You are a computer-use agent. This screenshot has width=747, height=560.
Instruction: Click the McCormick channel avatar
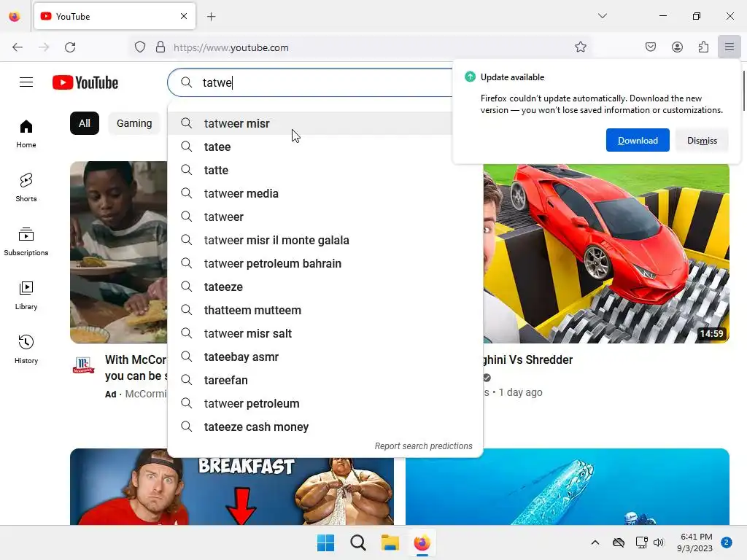pyautogui.click(x=83, y=366)
